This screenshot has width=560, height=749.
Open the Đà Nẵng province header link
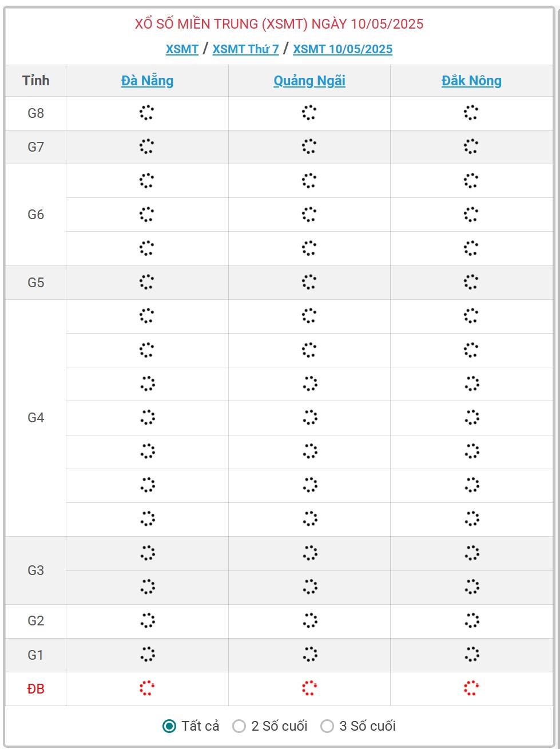[x=147, y=81]
